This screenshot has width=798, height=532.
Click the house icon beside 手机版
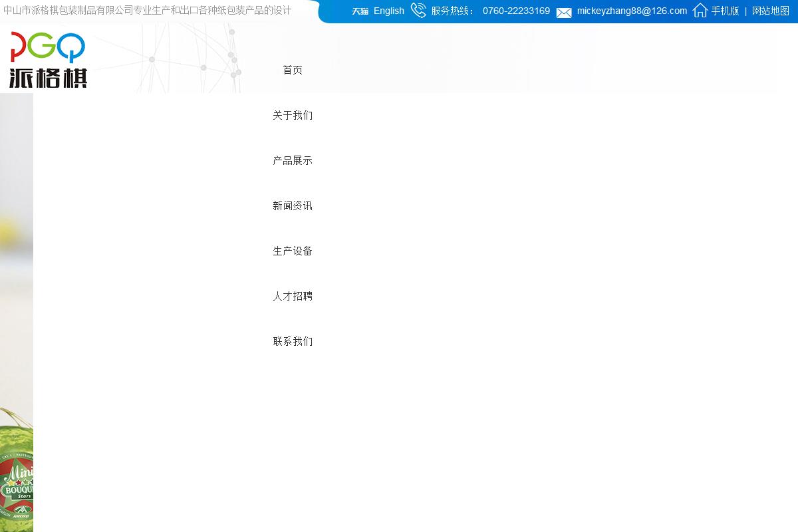click(700, 11)
